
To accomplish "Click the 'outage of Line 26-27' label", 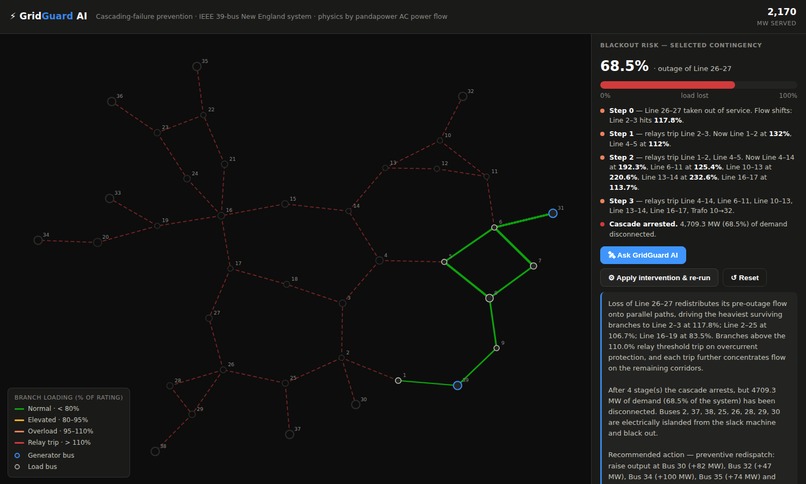I will pyautogui.click(x=694, y=68).
